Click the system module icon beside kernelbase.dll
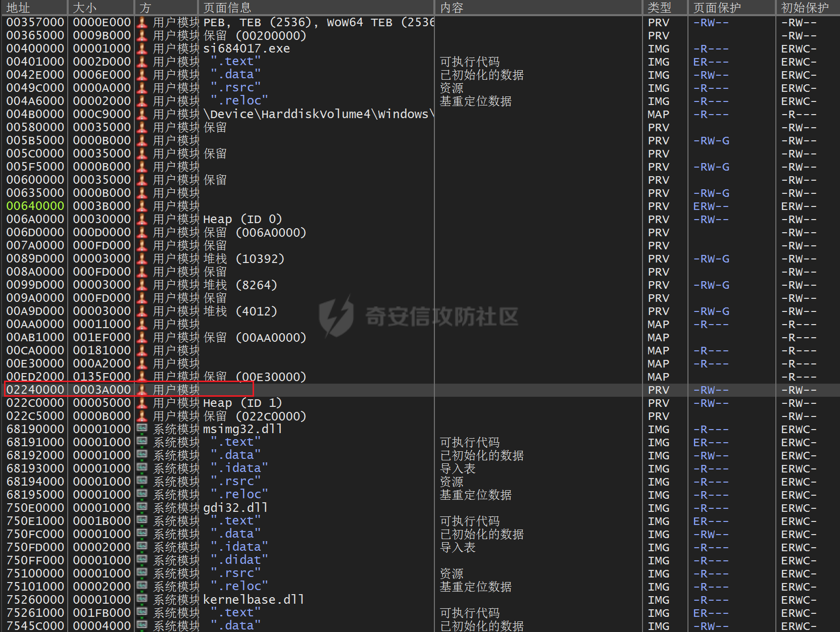Screen dimensions: 840x632 (142, 600)
